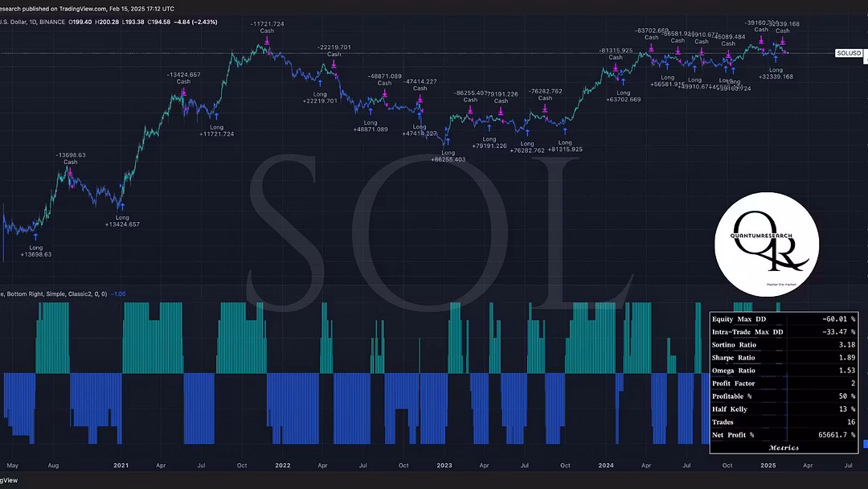868x489 pixels.
Task: Click the SOLUSD price axis label
Action: point(849,53)
